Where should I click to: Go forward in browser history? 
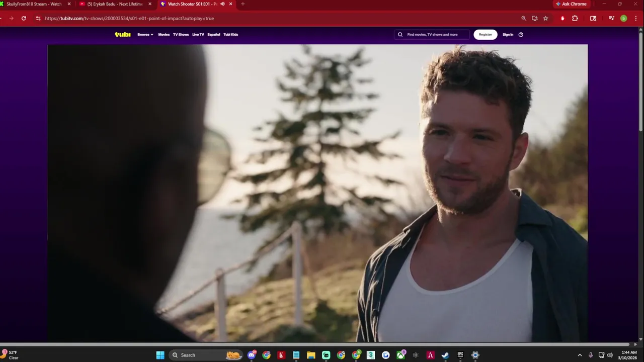[x=11, y=19]
